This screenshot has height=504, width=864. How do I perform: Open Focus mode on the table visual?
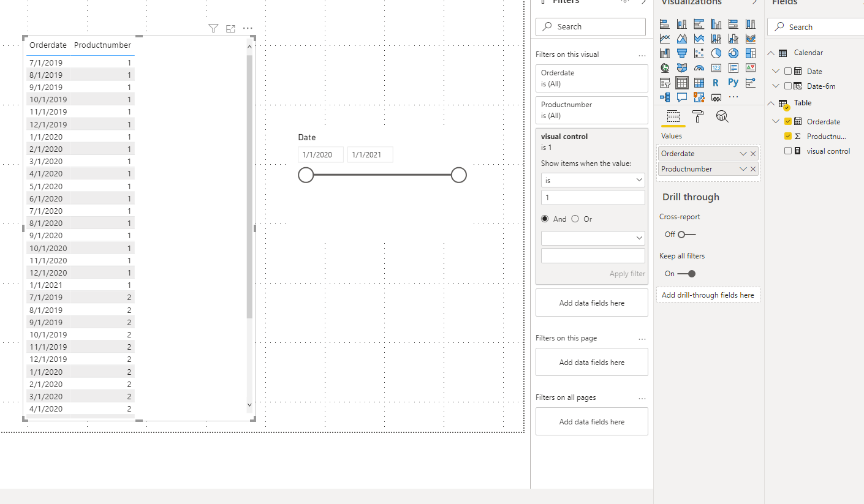pos(230,28)
